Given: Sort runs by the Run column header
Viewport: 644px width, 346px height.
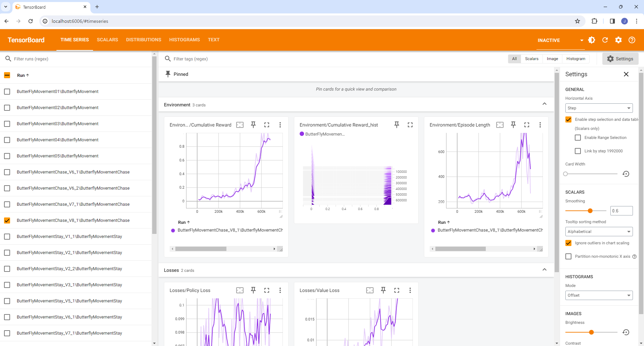Looking at the screenshot, I should click(23, 75).
